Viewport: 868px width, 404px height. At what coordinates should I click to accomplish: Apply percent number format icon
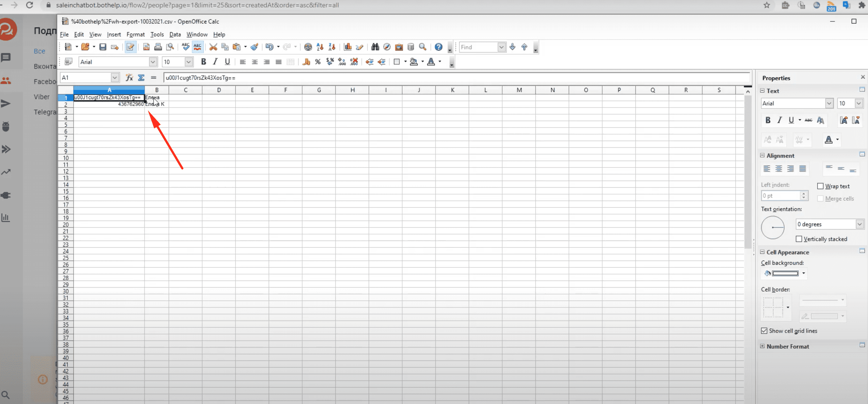(318, 62)
